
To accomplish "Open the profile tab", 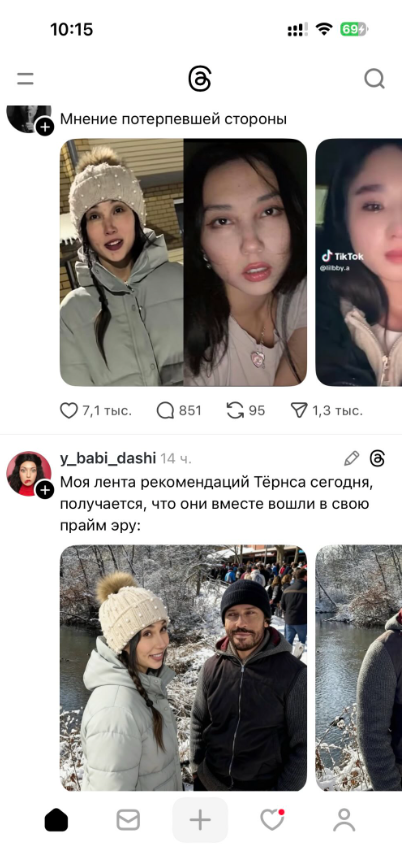I will (344, 820).
